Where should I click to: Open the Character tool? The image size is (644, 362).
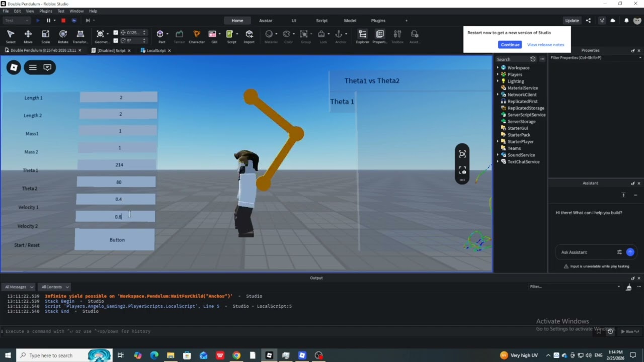197,36
